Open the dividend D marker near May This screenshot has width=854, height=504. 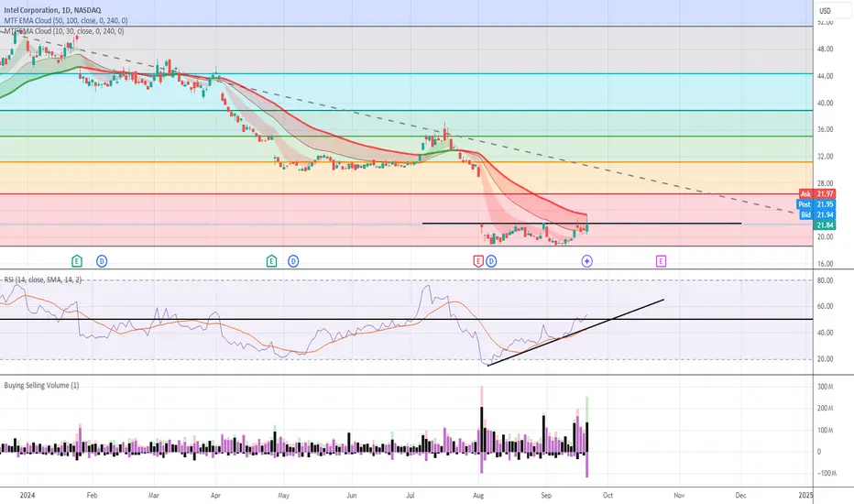(293, 261)
